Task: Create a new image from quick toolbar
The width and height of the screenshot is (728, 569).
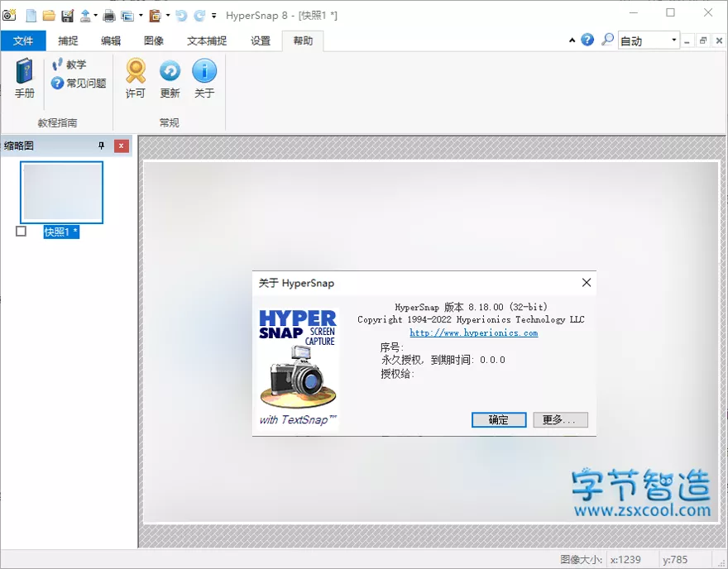Action: pos(31,16)
